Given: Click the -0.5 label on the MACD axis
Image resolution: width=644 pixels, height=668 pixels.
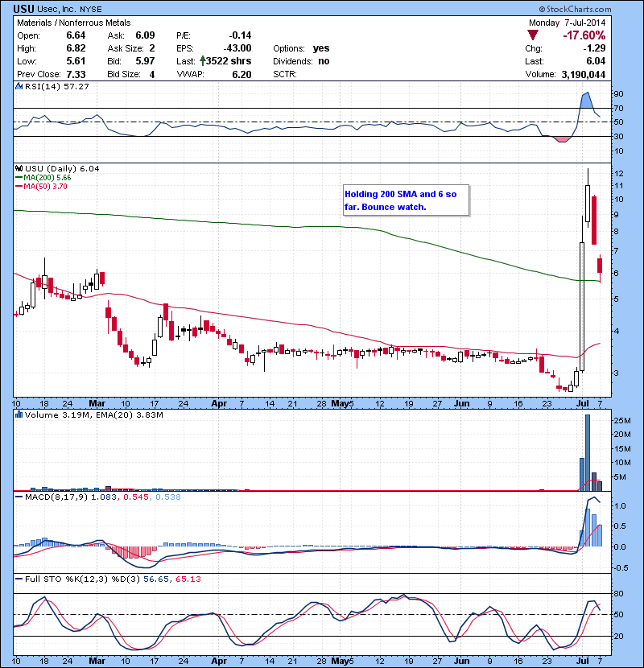Looking at the screenshot, I should (621, 568).
